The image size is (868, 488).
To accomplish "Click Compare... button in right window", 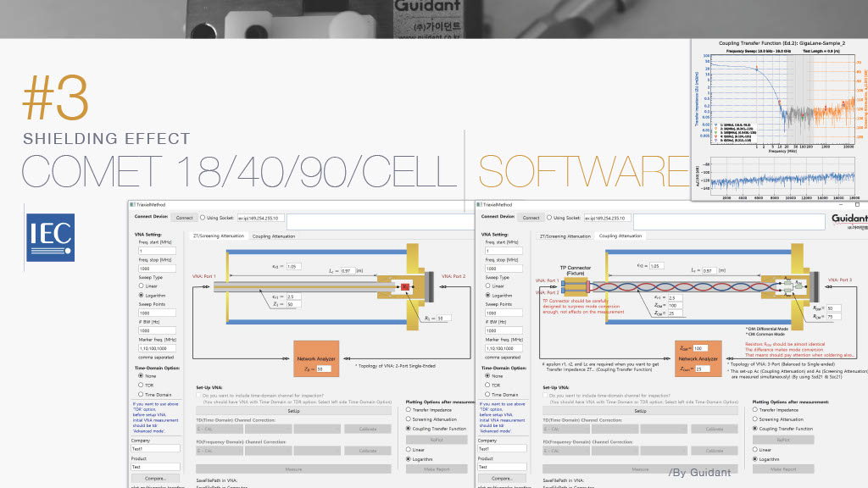I will tap(502, 478).
